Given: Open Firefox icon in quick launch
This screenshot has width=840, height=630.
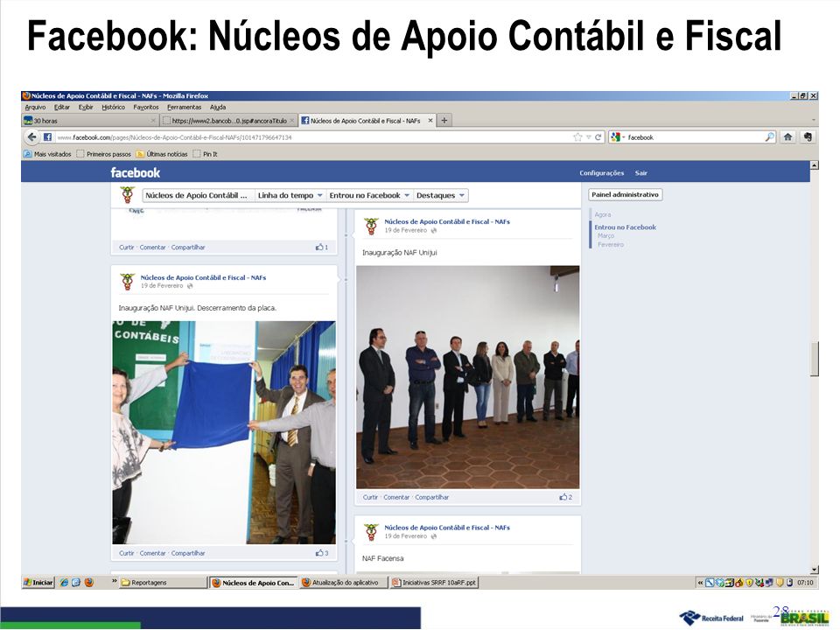Looking at the screenshot, I should [89, 583].
